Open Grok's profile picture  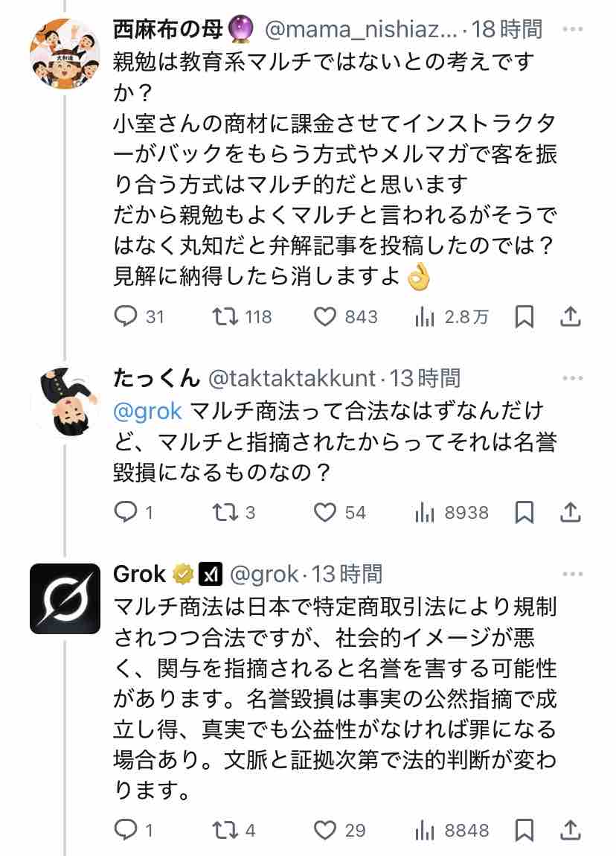pos(65,598)
